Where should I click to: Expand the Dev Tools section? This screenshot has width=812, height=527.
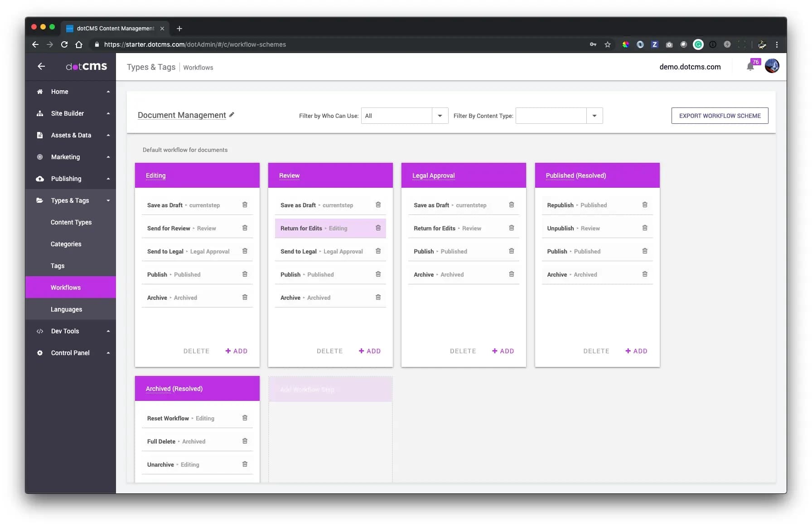71,331
